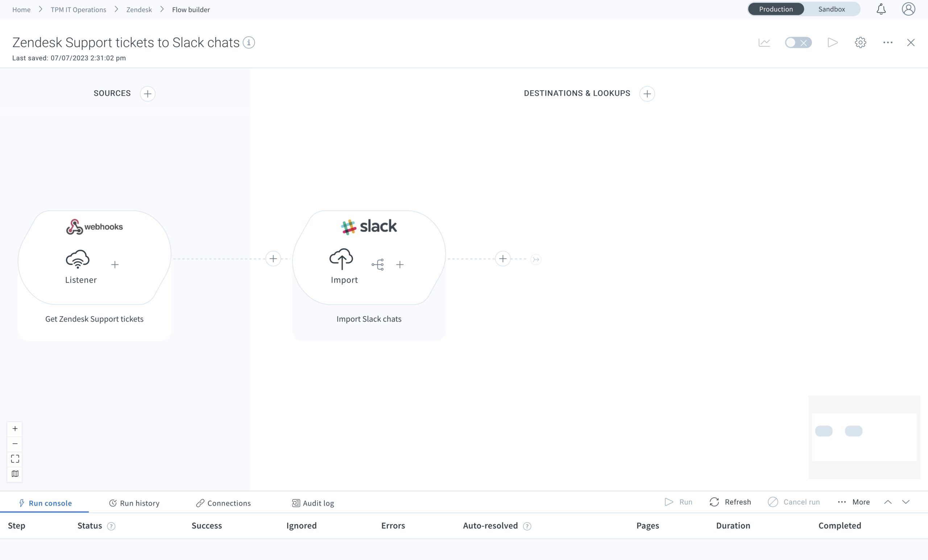
Task: Click the Flow builder breadcrumb
Action: [191, 9]
